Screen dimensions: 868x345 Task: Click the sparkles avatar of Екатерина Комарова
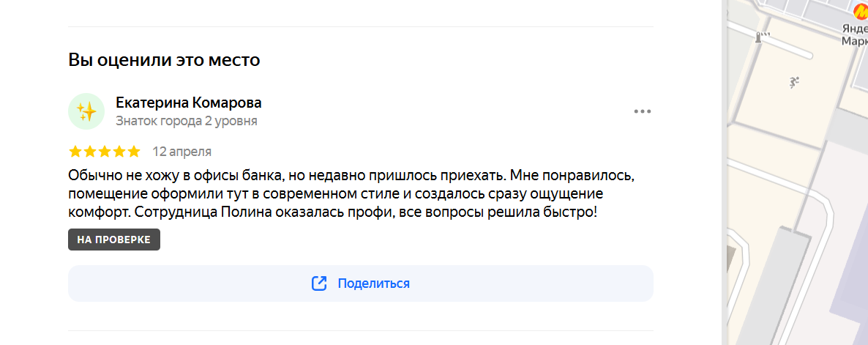86,111
